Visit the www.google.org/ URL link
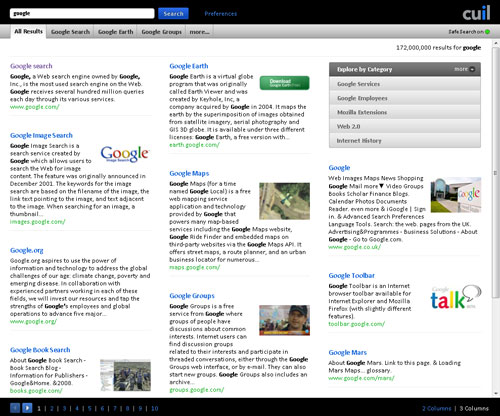The image size is (500, 416). point(33,321)
